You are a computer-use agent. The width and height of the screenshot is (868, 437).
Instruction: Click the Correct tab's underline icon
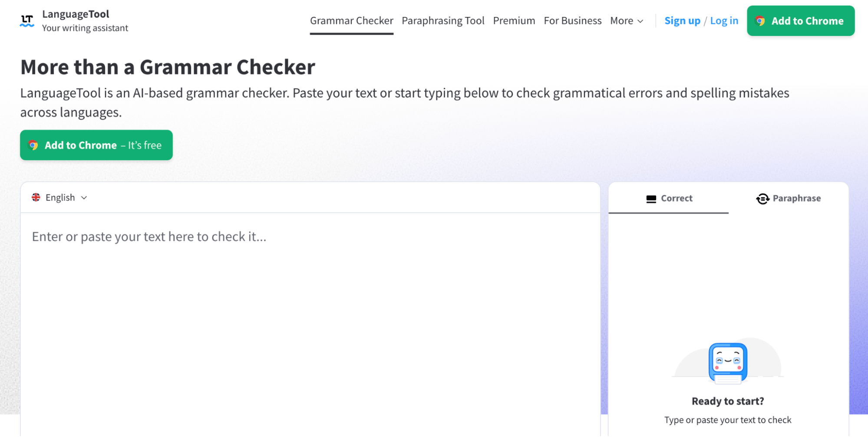pyautogui.click(x=651, y=199)
